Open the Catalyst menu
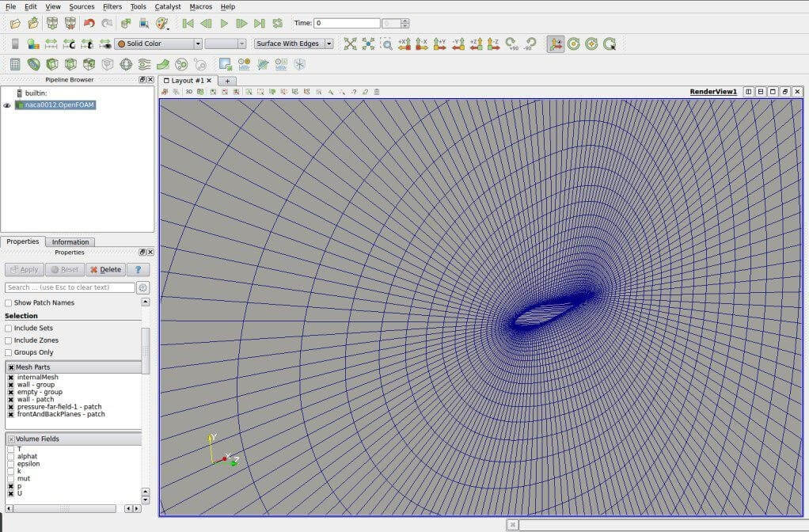Viewport: 809px width, 532px height. (x=168, y=6)
